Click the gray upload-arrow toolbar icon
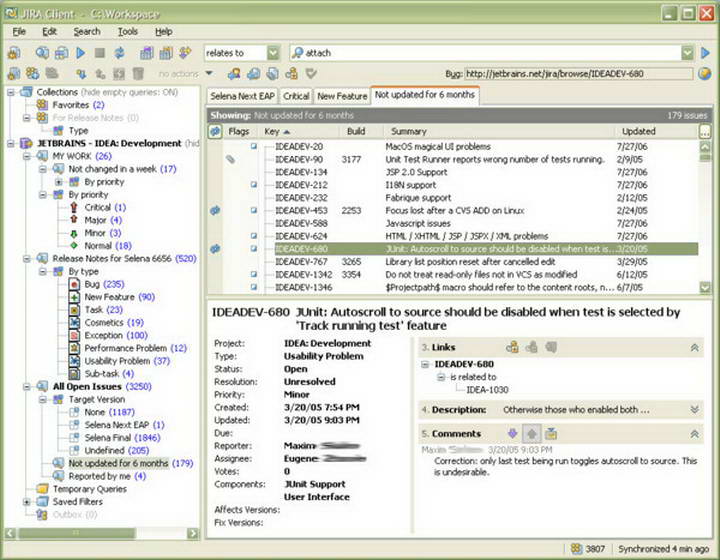The image size is (720, 560). pos(100,73)
